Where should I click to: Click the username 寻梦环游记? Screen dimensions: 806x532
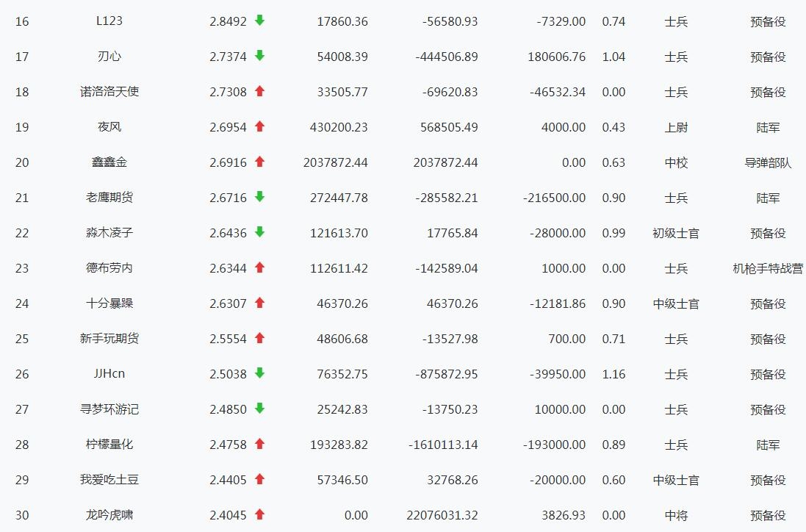click(x=109, y=409)
